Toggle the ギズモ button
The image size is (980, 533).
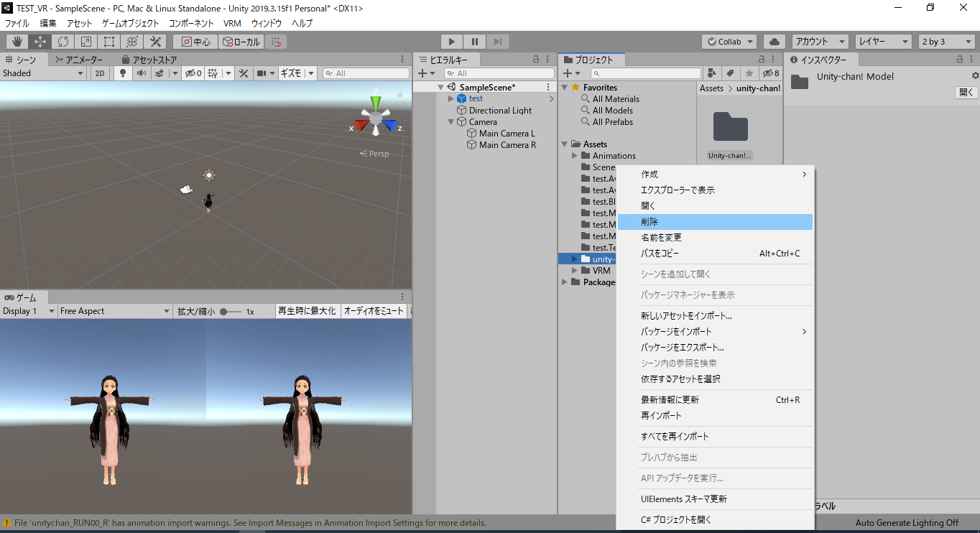point(292,73)
